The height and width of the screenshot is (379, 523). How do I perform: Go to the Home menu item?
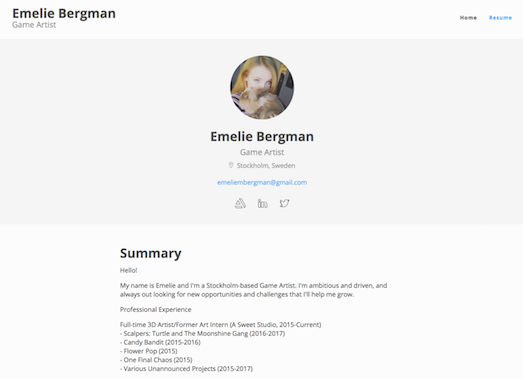point(468,18)
